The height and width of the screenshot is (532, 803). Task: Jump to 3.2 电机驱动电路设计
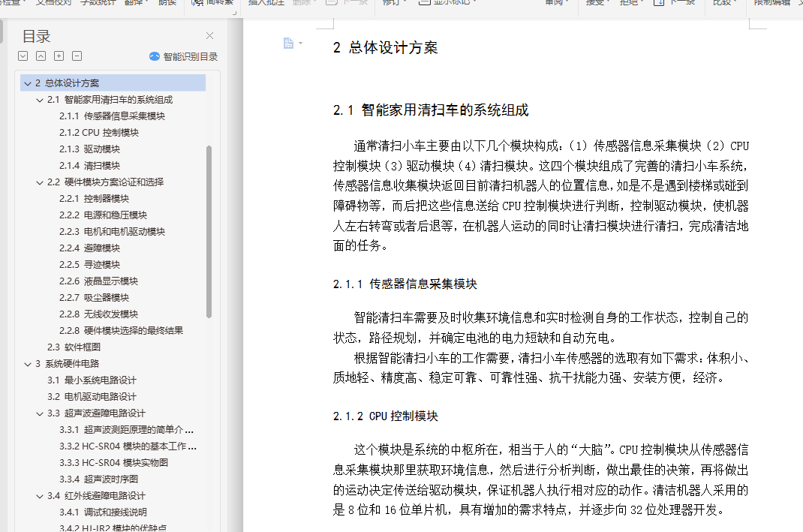coord(92,396)
